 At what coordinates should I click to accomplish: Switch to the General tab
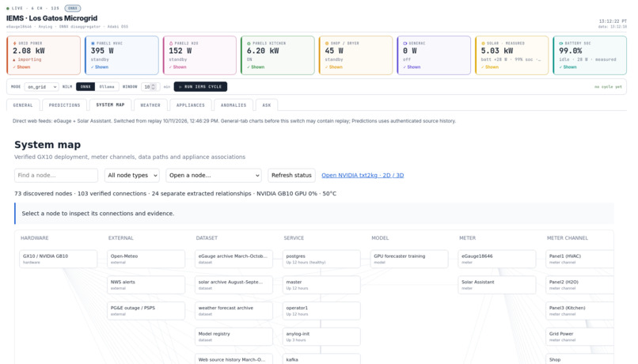coord(23,105)
